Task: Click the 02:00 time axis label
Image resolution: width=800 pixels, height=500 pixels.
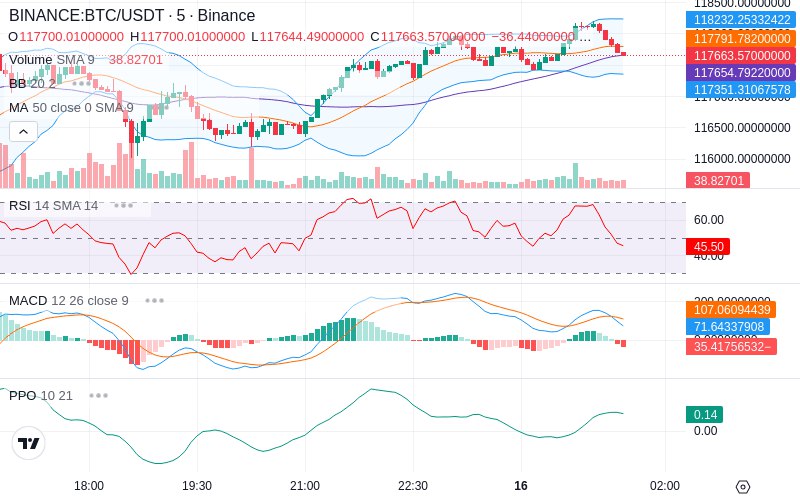Action: tap(665, 486)
